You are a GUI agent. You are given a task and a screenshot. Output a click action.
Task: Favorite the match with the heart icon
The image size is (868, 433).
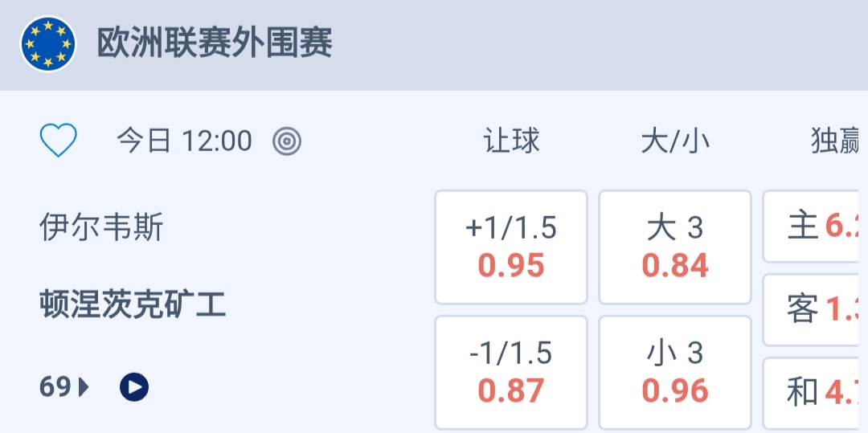point(59,141)
